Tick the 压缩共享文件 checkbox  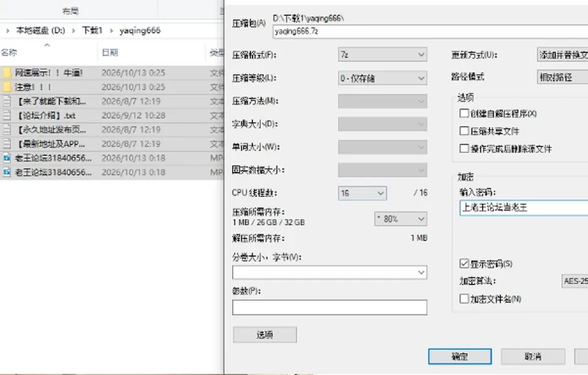coord(464,131)
